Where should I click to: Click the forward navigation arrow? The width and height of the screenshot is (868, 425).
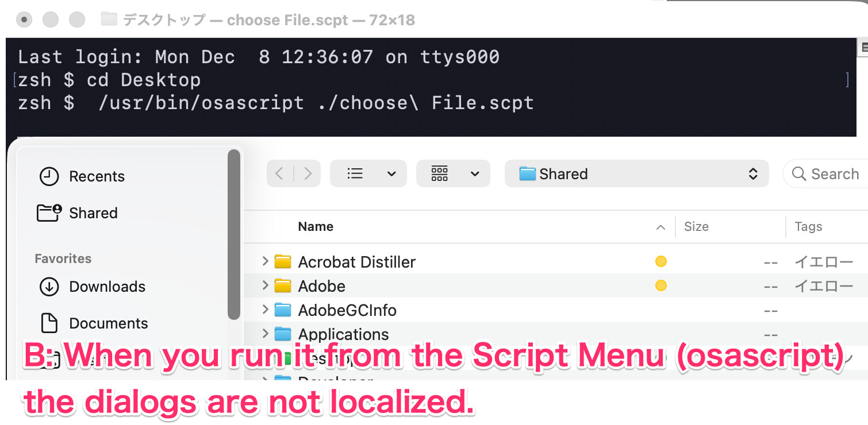(308, 173)
